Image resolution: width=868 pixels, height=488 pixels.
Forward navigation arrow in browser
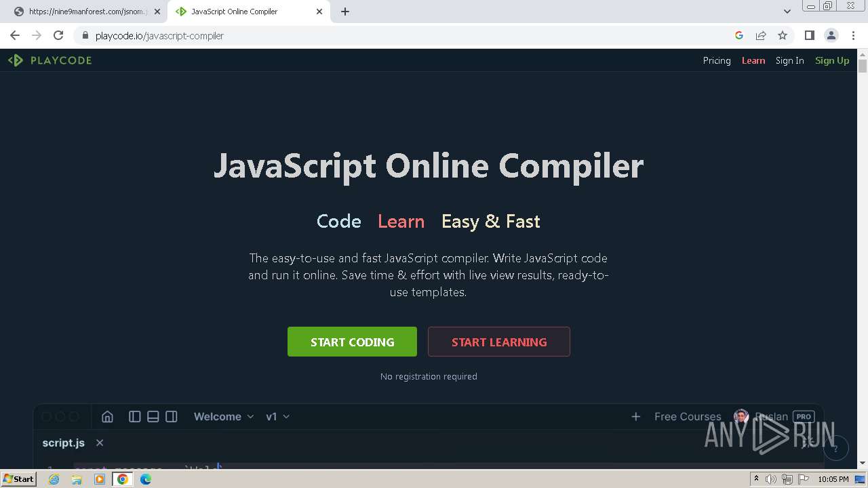[x=37, y=35]
